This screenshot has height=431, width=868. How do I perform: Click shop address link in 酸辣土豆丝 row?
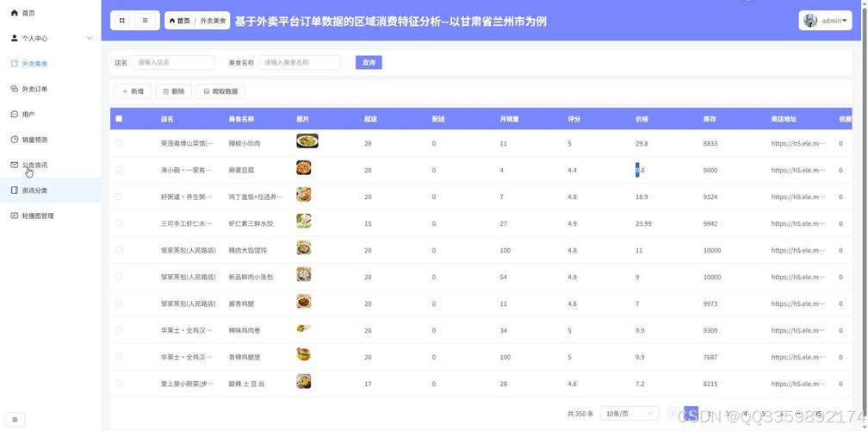[x=798, y=384]
